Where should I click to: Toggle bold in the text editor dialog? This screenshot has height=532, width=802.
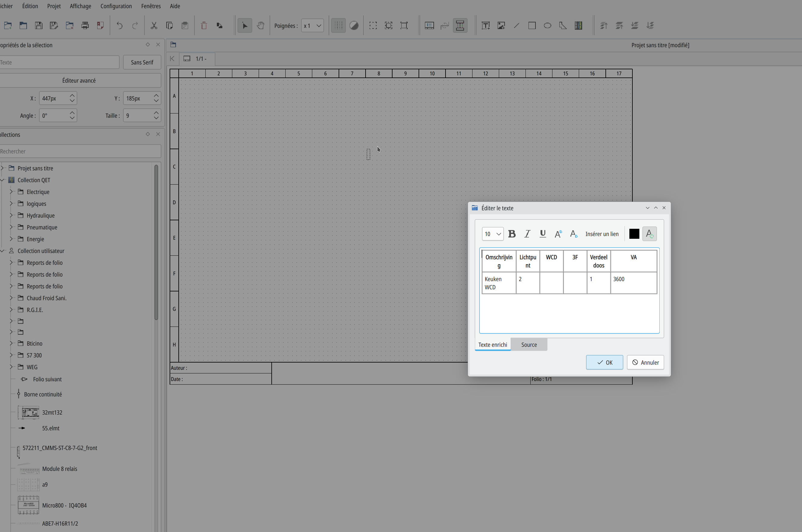(x=512, y=234)
